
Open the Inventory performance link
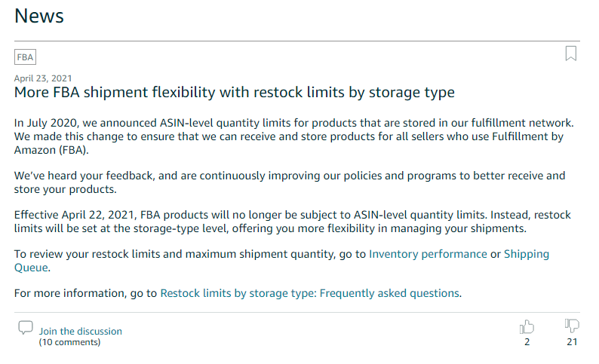pyautogui.click(x=428, y=254)
